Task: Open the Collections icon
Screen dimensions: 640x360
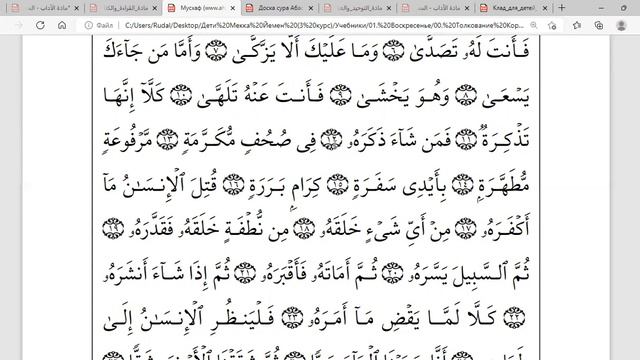Action: (599, 25)
